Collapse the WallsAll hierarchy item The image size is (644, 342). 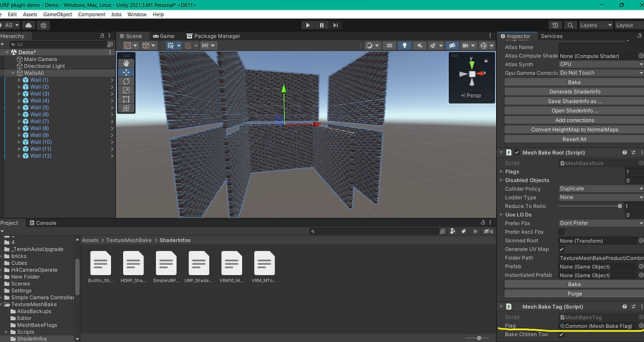[x=13, y=73]
